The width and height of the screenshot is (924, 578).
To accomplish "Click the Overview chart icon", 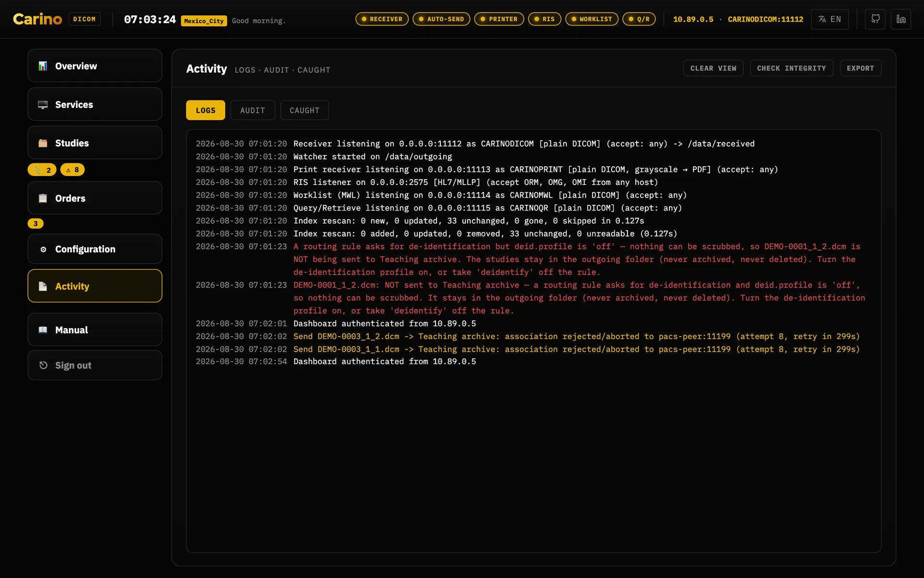I will point(43,66).
